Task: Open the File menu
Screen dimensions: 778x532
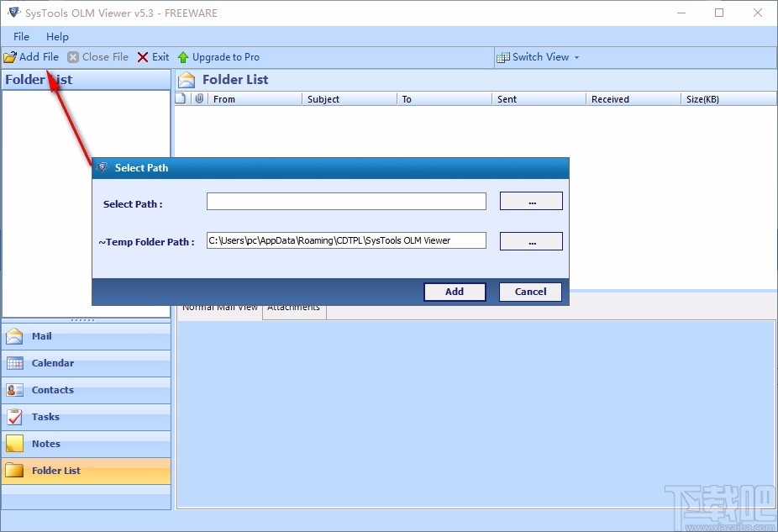Action: pyautogui.click(x=21, y=37)
